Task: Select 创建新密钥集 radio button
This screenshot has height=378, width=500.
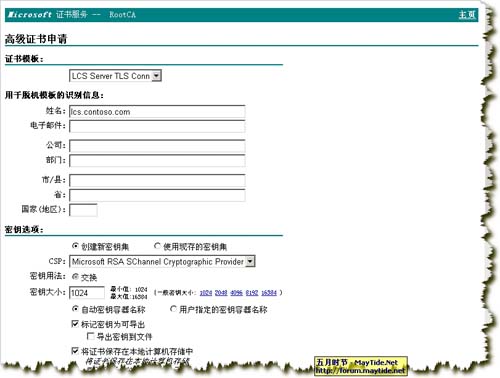Action: (x=75, y=246)
